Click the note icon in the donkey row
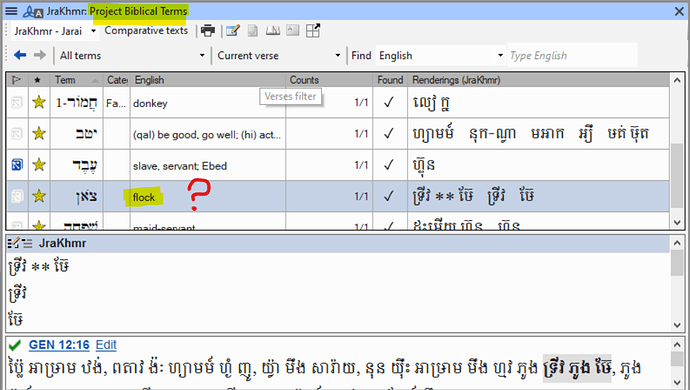 (17, 103)
